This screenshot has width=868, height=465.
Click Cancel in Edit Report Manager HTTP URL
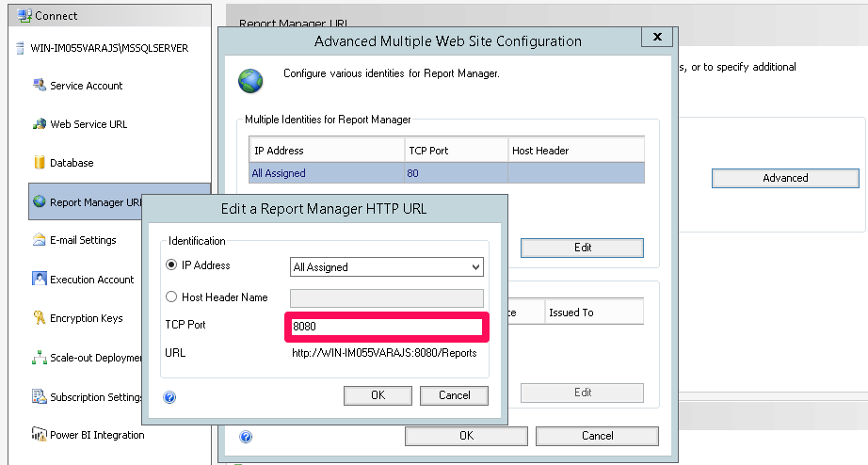pos(454,395)
